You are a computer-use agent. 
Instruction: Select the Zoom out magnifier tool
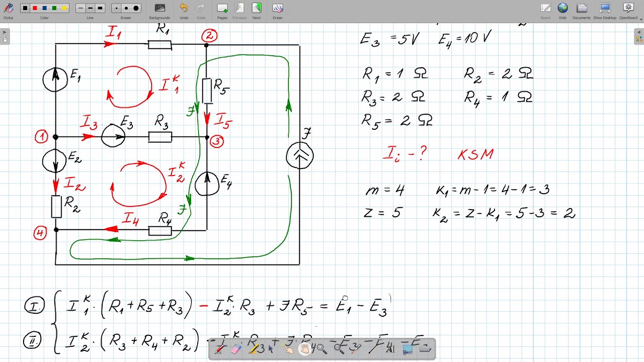(339, 349)
